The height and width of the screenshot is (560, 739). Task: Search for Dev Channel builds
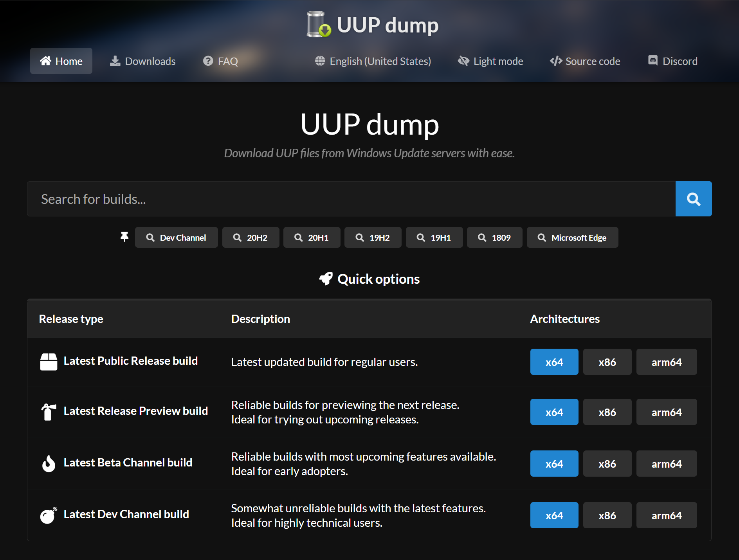coord(176,238)
